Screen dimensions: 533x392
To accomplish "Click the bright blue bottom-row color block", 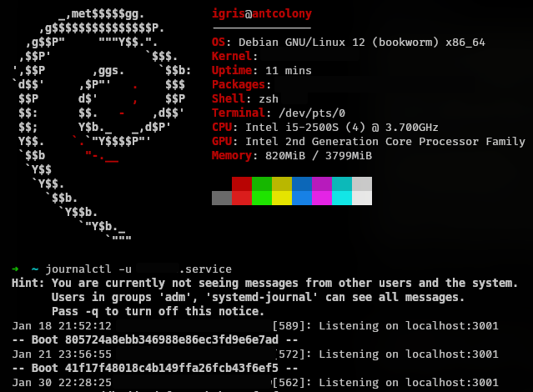I will coord(302,198).
